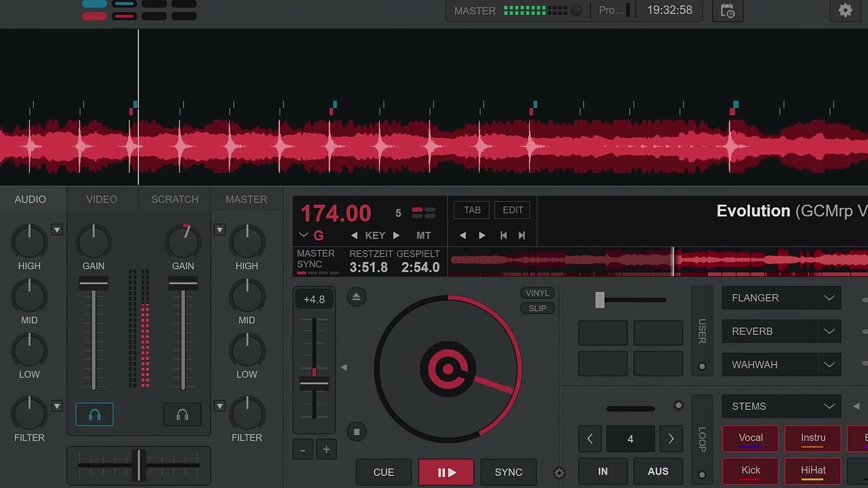Click the square stop icon below the eject icon
Viewport: 868px width, 488px height.
coord(357,432)
